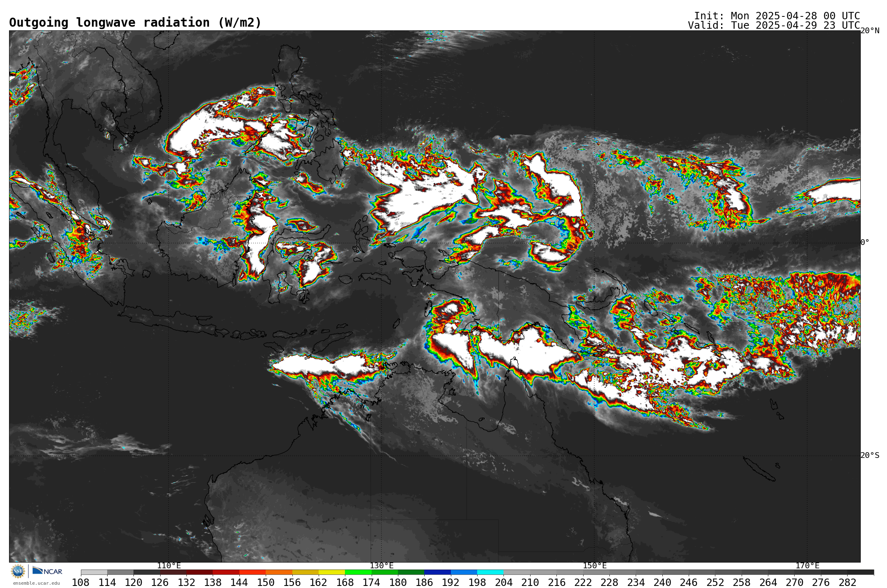Click the 'Init: Mon 2025-04-28 00 UTC' text
This screenshot has height=588, width=887.
coord(777,16)
